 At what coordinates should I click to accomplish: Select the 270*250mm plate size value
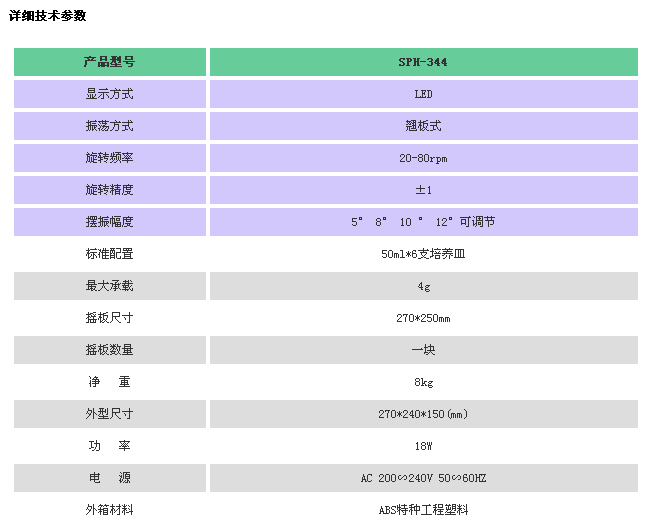(423, 318)
